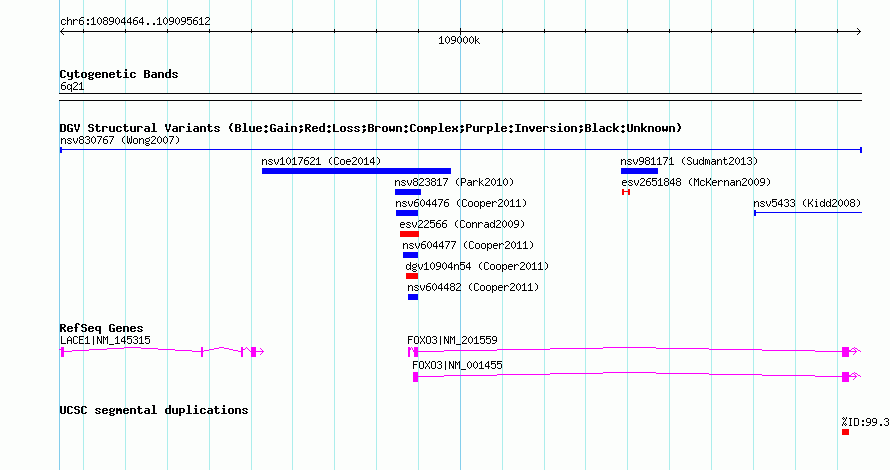Click nsv604476 (Cooper2011) label
The width and height of the screenshot is (890, 470).
click(461, 203)
